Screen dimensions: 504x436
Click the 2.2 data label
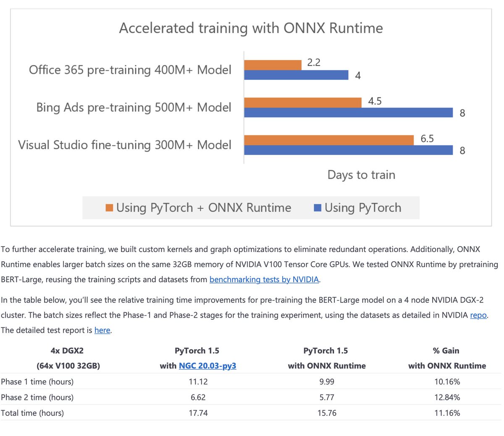314,63
